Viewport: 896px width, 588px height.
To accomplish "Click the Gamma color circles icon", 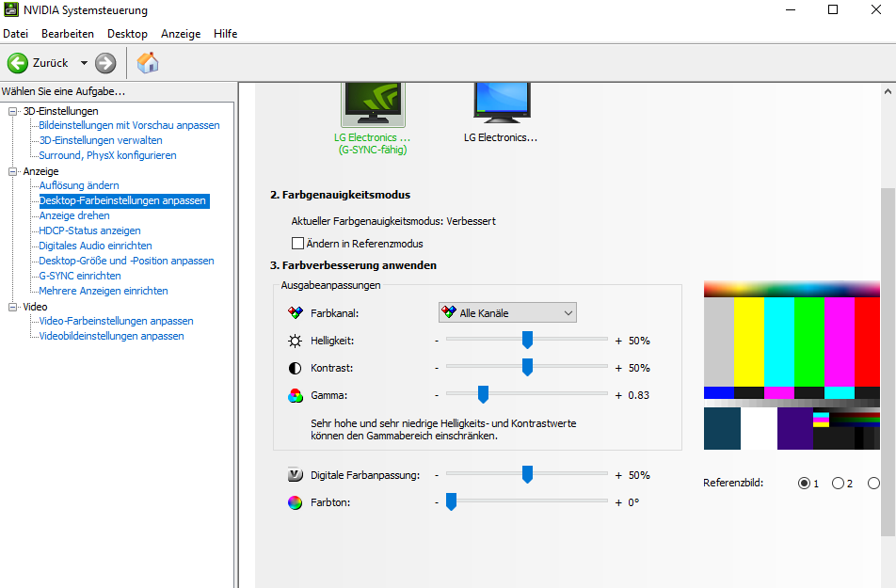I will 295,395.
